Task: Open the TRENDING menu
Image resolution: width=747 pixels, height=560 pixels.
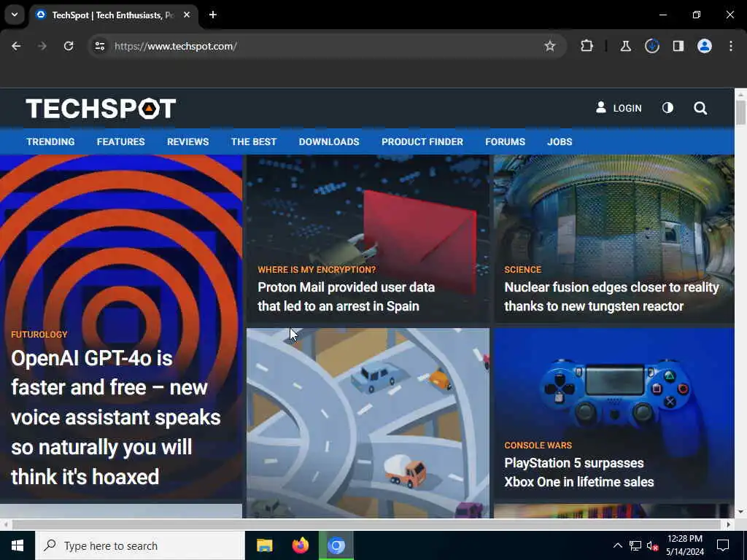Action: tap(50, 142)
